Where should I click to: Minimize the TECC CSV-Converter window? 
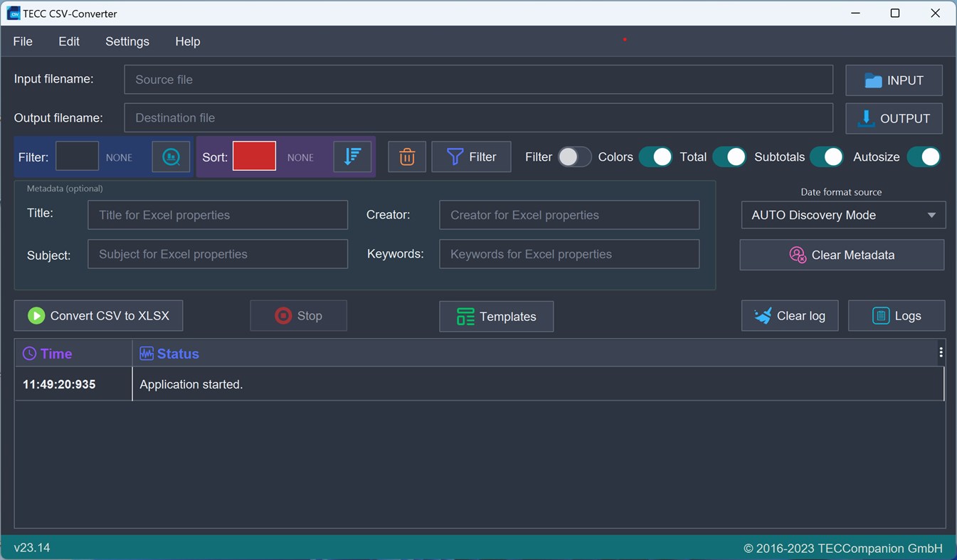point(855,14)
